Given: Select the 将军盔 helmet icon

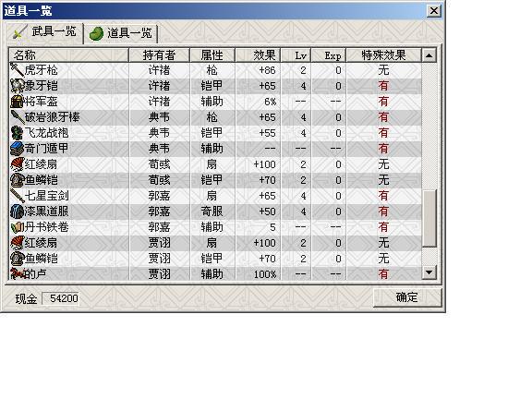Looking at the screenshot, I should [x=17, y=101].
